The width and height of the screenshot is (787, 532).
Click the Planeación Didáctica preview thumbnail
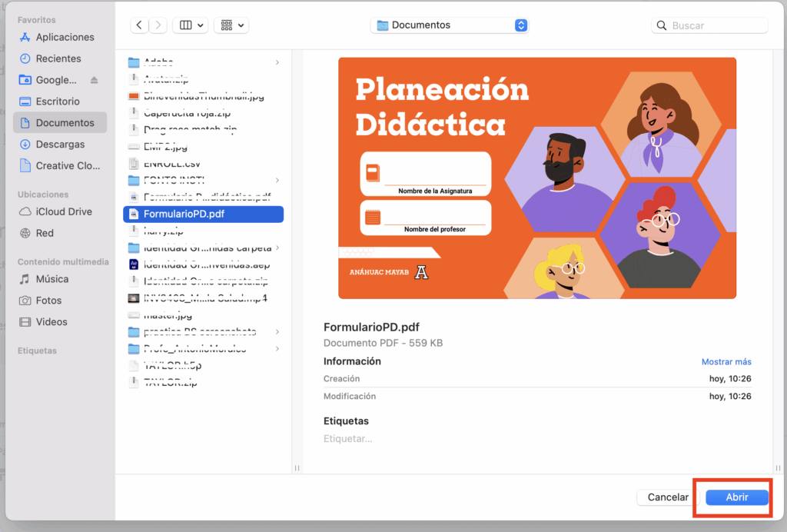point(537,178)
